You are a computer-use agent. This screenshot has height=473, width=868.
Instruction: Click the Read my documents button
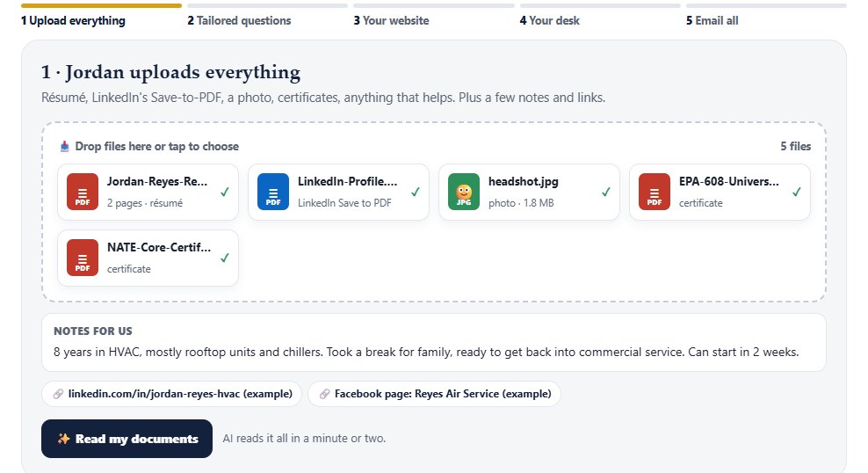[x=127, y=439]
